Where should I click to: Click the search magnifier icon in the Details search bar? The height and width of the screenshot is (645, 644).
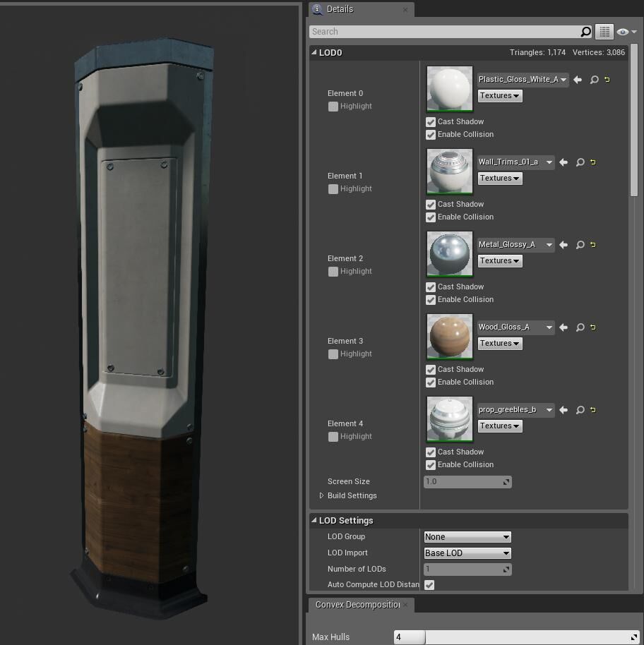(585, 32)
